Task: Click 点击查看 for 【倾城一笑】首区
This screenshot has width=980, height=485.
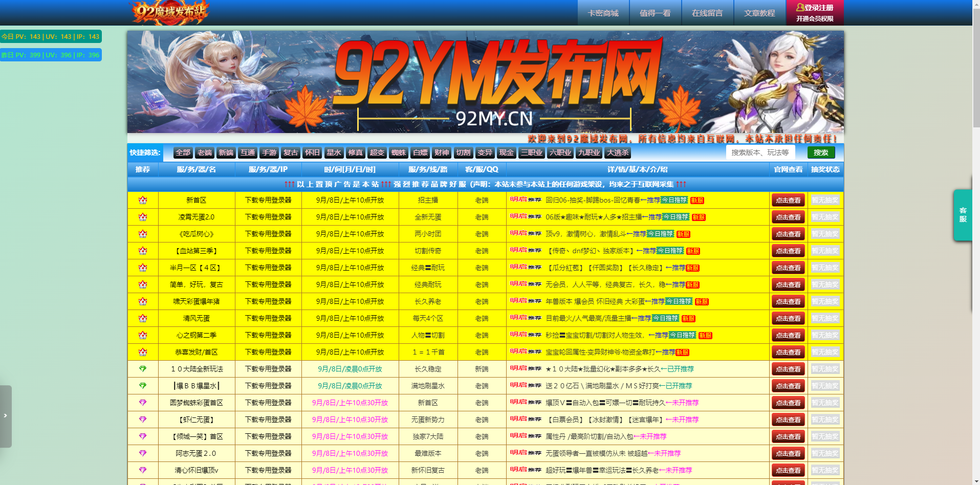Action: (x=788, y=436)
